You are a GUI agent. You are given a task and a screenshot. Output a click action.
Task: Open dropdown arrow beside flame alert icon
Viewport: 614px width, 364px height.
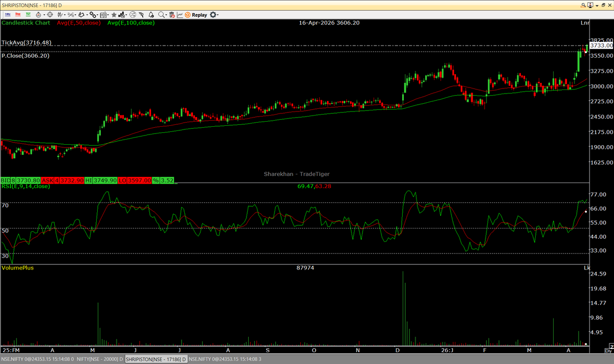coord(44,15)
